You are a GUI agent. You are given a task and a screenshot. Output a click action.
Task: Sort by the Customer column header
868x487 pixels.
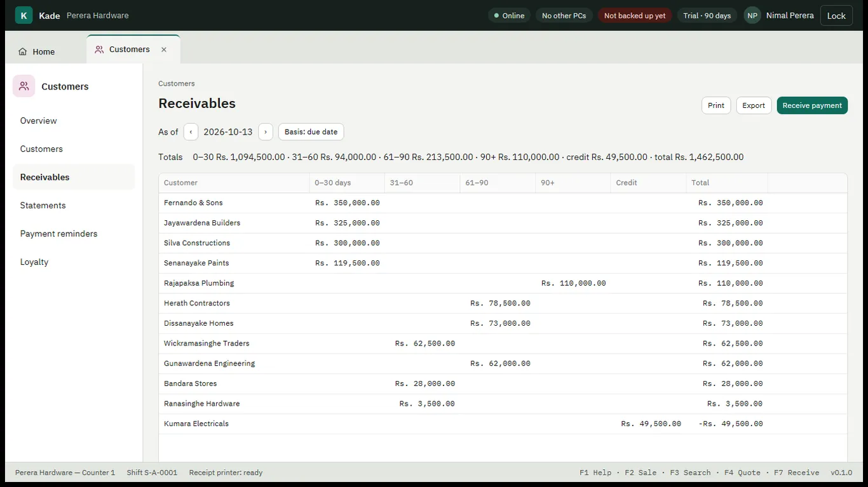coord(234,183)
